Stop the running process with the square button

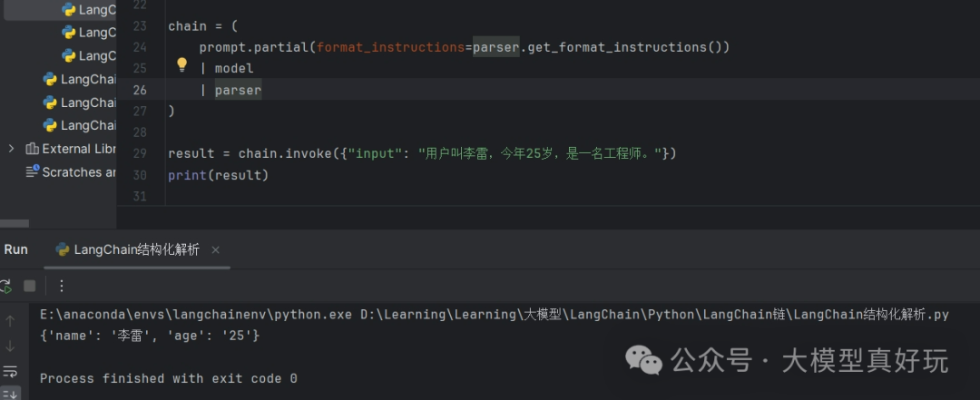click(x=29, y=287)
